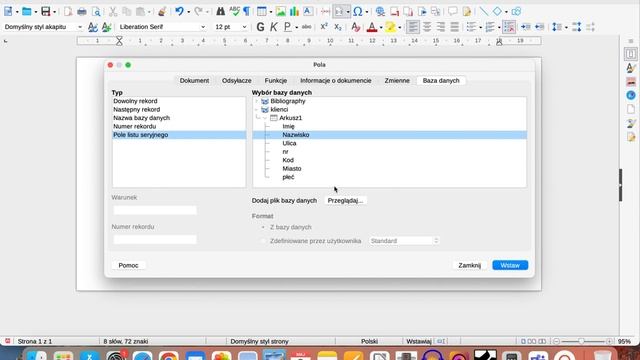This screenshot has width=640, height=360.
Task: Select the Baza danych tab
Action: point(441,80)
